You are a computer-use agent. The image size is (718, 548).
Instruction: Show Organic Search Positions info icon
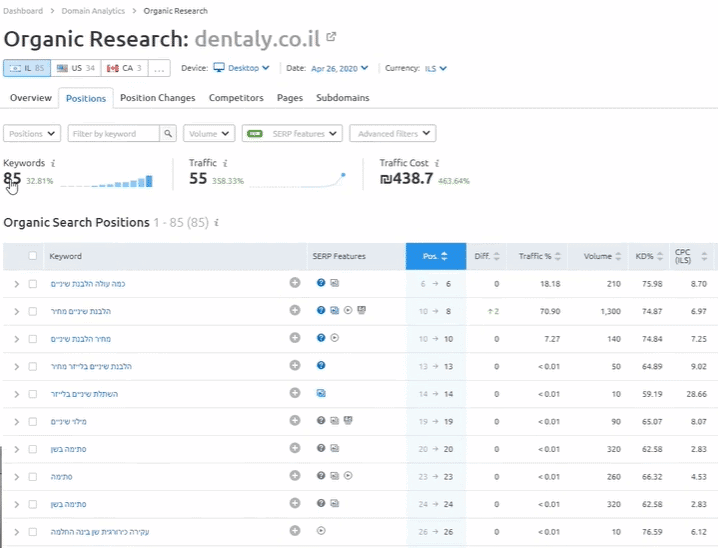217,222
